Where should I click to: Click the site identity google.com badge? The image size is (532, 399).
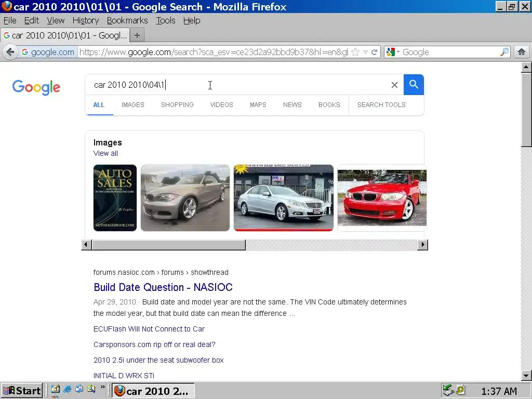pos(47,52)
